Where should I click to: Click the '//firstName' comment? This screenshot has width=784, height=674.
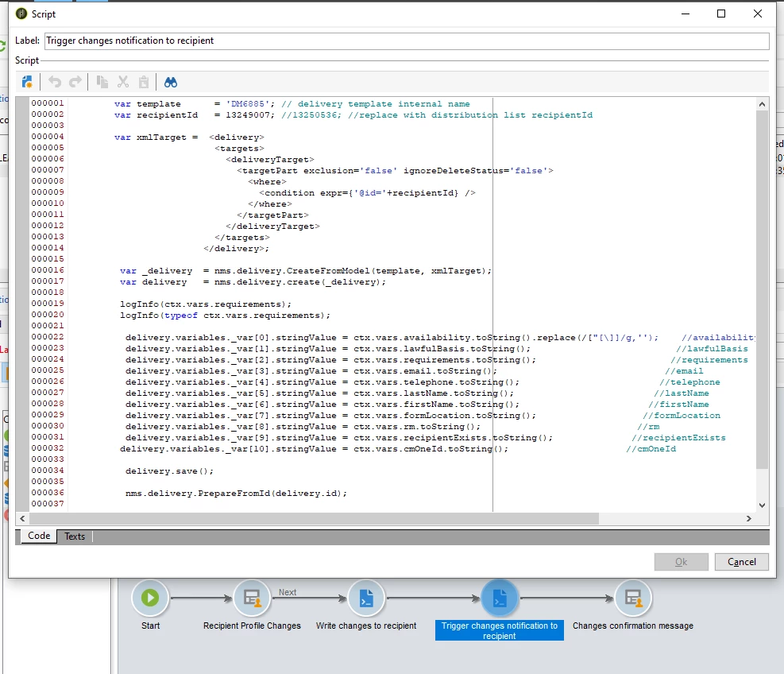[678, 405]
